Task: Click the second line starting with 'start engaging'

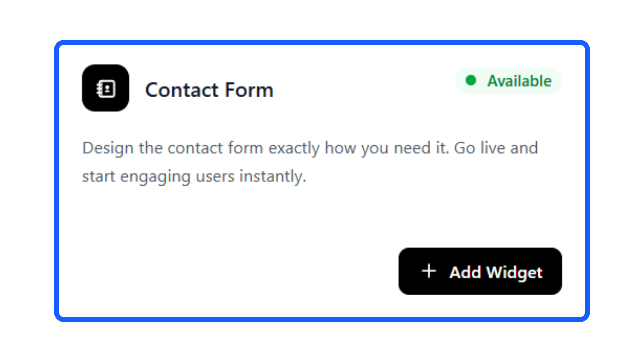Action: [194, 176]
